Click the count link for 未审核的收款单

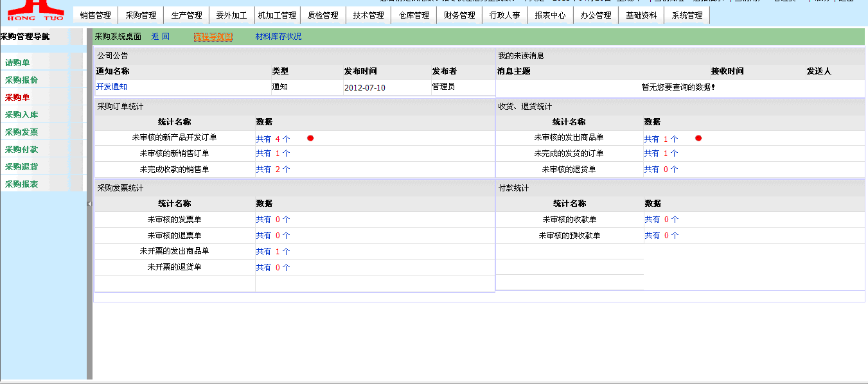(x=661, y=220)
